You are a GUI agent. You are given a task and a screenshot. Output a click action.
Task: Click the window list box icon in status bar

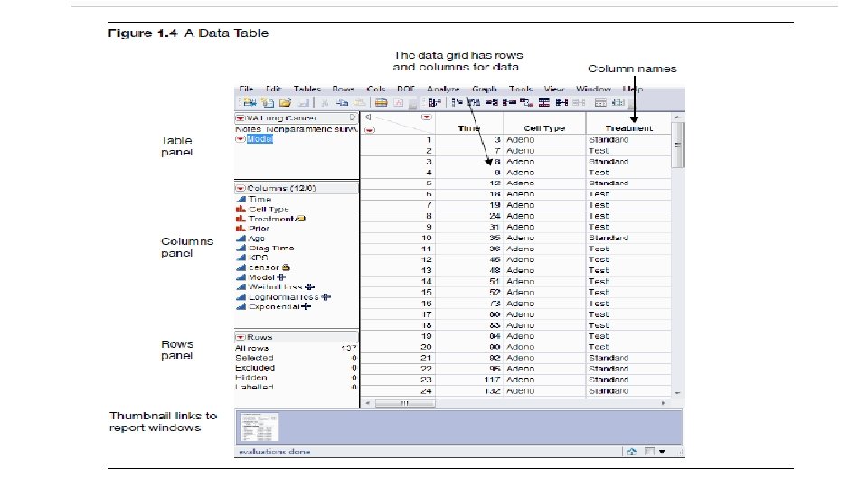[649, 452]
